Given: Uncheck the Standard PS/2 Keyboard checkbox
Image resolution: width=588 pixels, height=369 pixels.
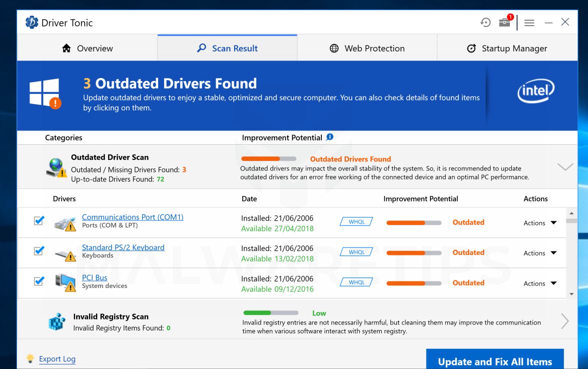Looking at the screenshot, I should 39,250.
